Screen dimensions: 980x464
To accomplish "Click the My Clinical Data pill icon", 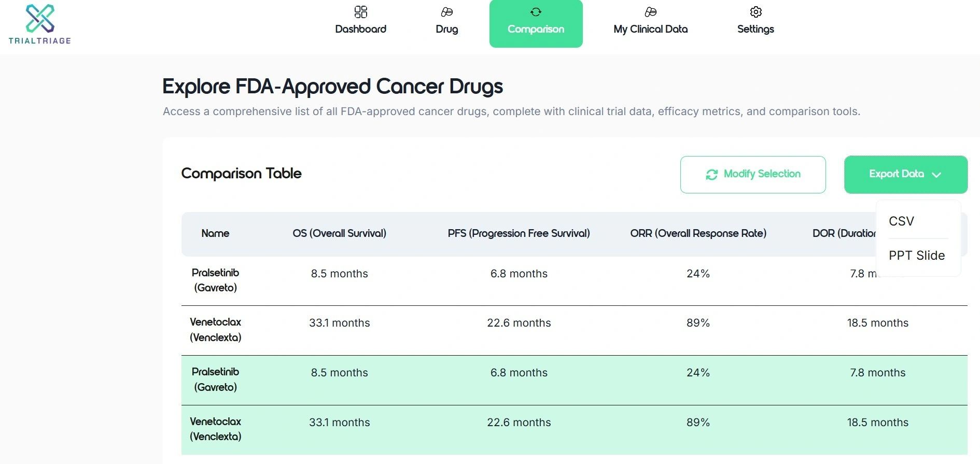I will pos(651,12).
